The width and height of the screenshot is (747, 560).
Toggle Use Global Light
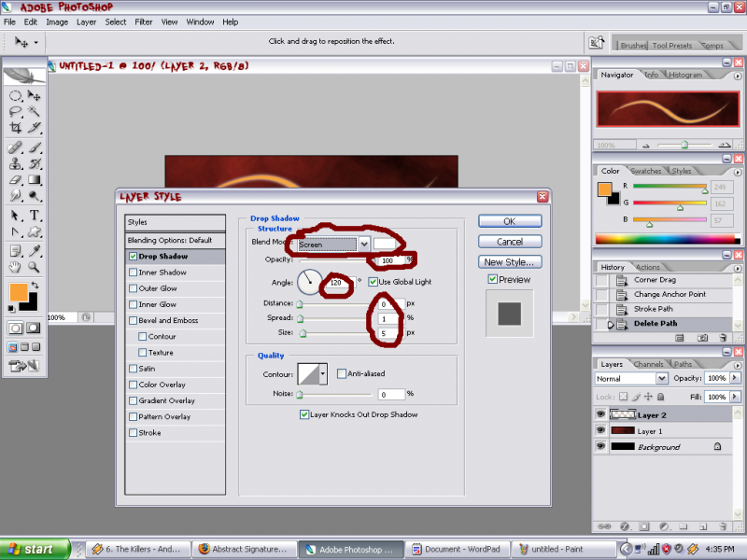[x=373, y=282]
